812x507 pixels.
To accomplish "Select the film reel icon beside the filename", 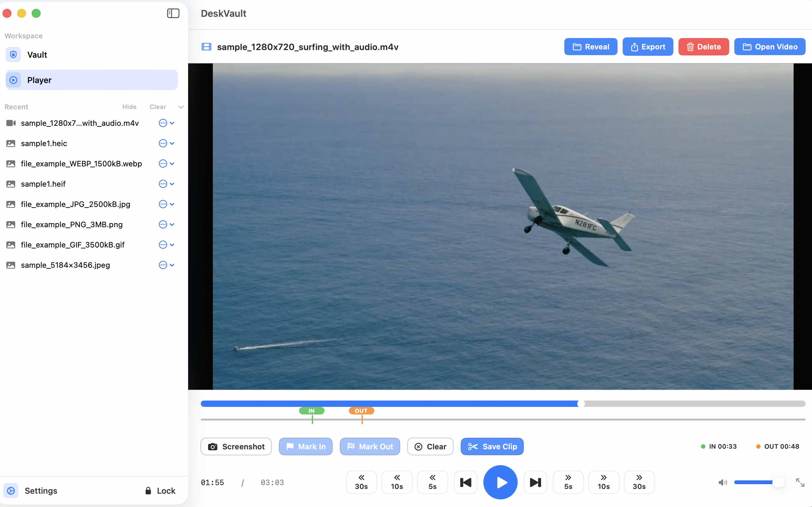I will coord(206,47).
